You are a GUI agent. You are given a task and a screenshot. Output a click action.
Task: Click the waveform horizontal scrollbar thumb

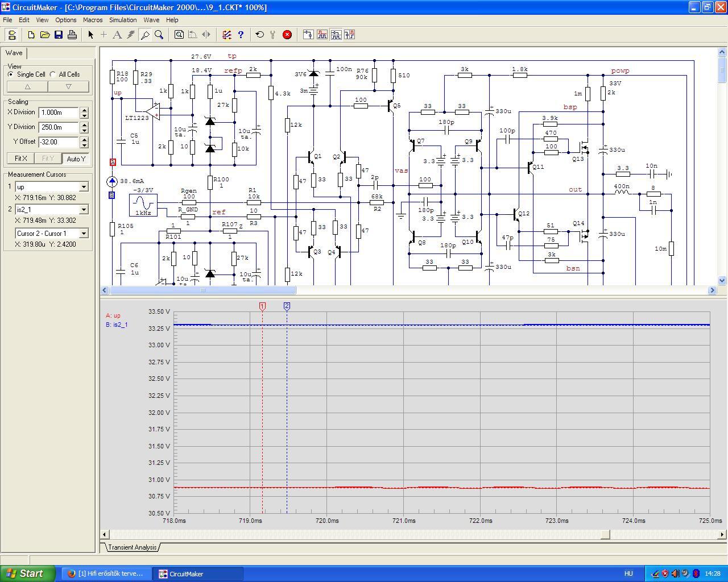[605, 534]
